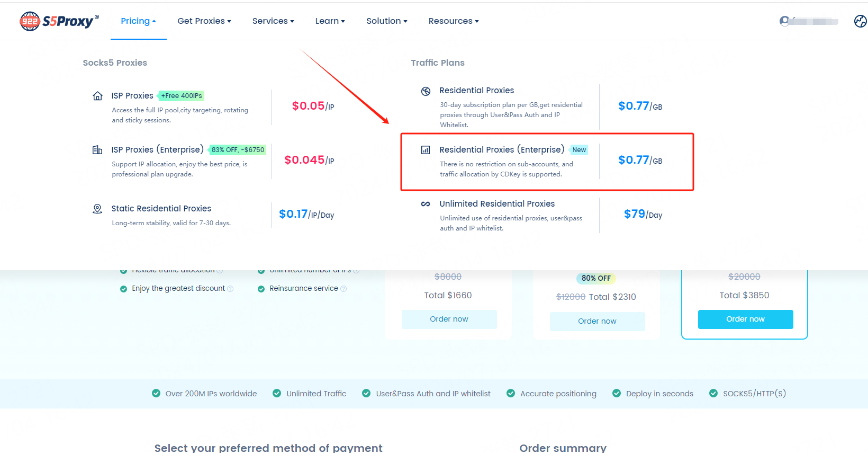868x453 pixels.
Task: Click the Residential Proxies globe icon
Action: (x=426, y=91)
